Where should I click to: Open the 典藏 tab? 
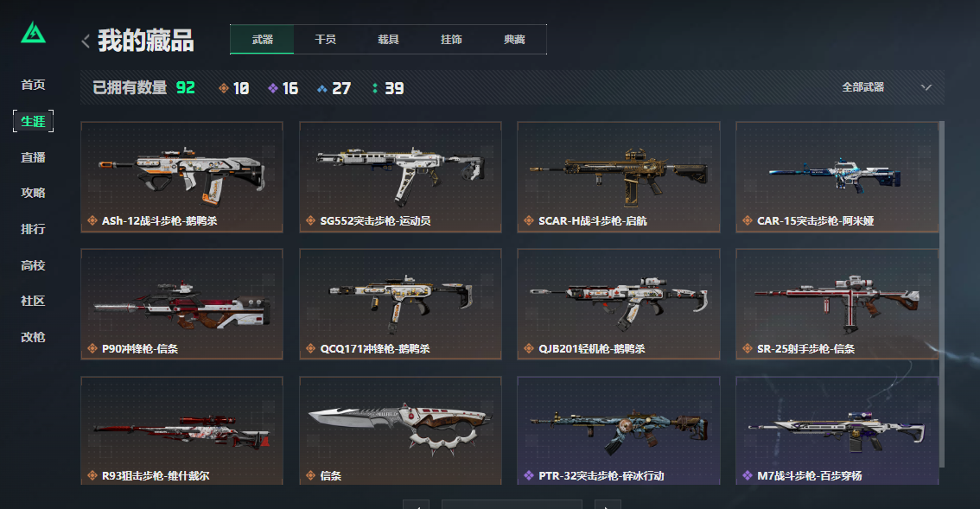514,40
